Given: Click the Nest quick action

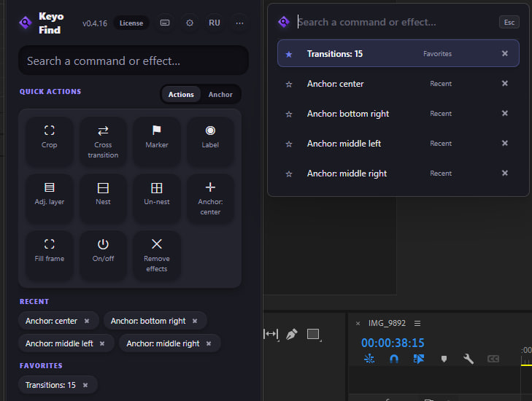Looking at the screenshot, I should pyautogui.click(x=103, y=198).
